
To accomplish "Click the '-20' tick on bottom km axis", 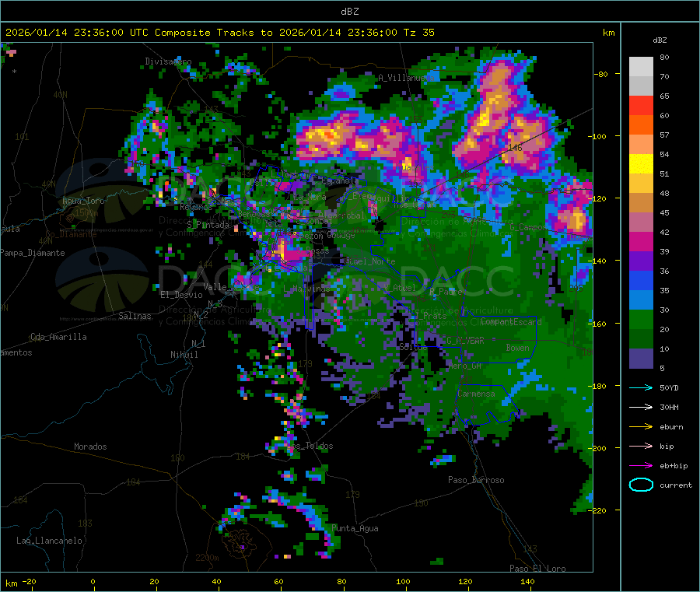I will pyautogui.click(x=29, y=581).
